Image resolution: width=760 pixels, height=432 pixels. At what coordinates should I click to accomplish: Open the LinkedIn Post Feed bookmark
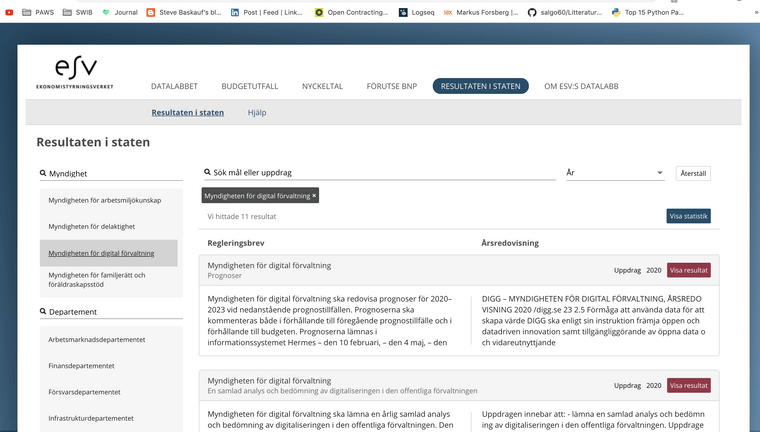269,12
